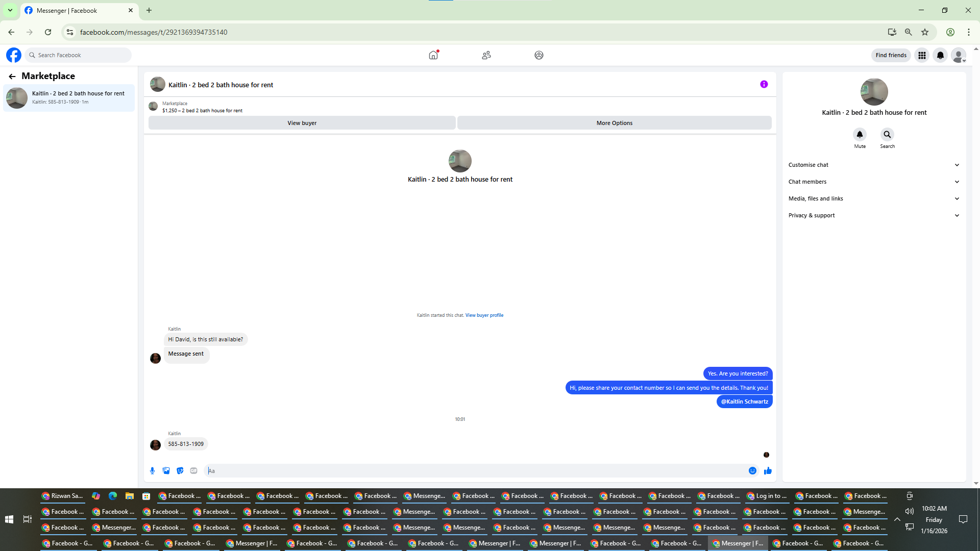
Task: Click the purple conversation info icon
Action: (764, 85)
